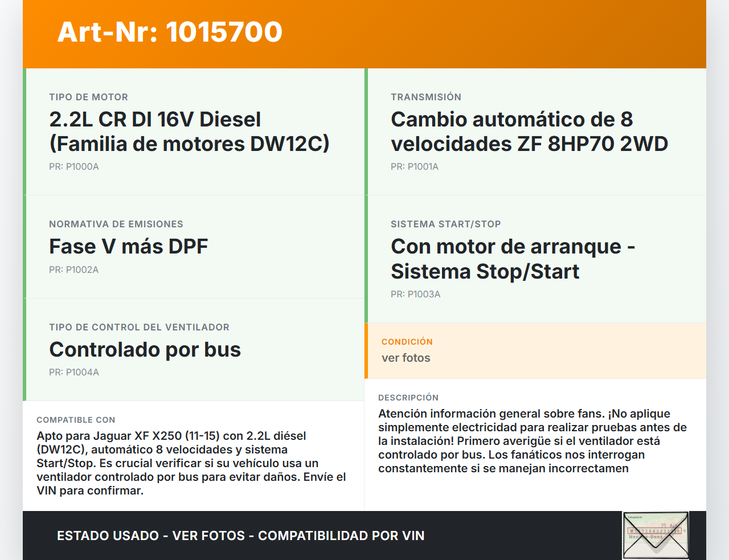This screenshot has width=729, height=560.
Task: Select the 2.2L CR DI 16V Diesel engine text
Action: pos(189,132)
